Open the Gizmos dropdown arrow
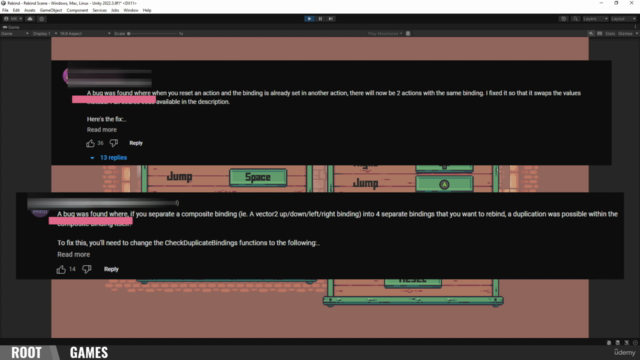The width and height of the screenshot is (640, 360). click(x=637, y=33)
